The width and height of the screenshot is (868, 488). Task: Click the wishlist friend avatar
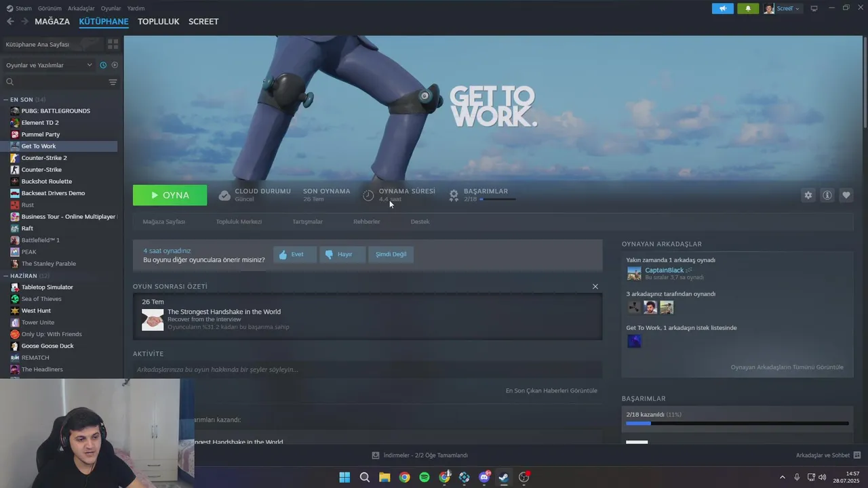(x=634, y=342)
